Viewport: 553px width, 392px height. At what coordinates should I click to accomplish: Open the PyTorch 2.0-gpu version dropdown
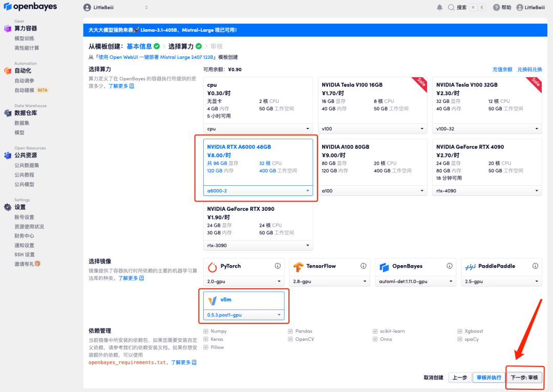244,281
